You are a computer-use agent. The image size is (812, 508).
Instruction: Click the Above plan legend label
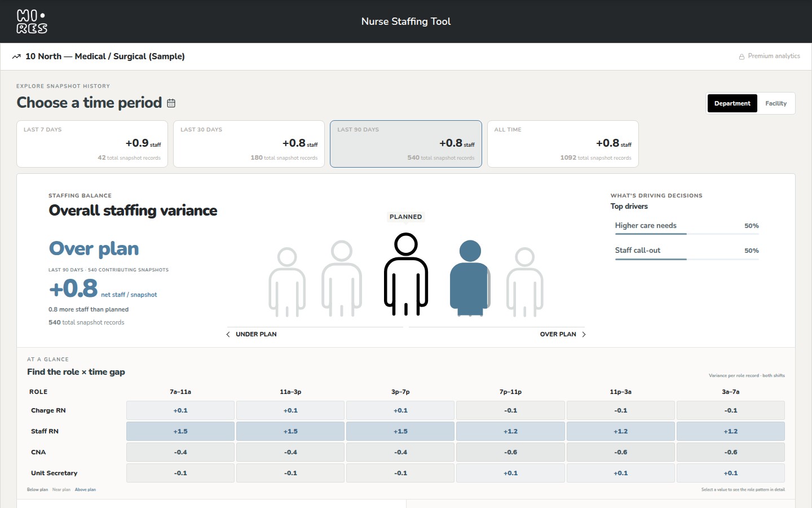(x=85, y=490)
